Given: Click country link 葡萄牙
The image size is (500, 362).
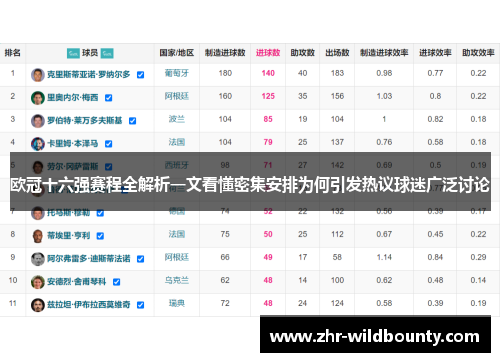Looking at the screenshot, I should (x=177, y=73).
